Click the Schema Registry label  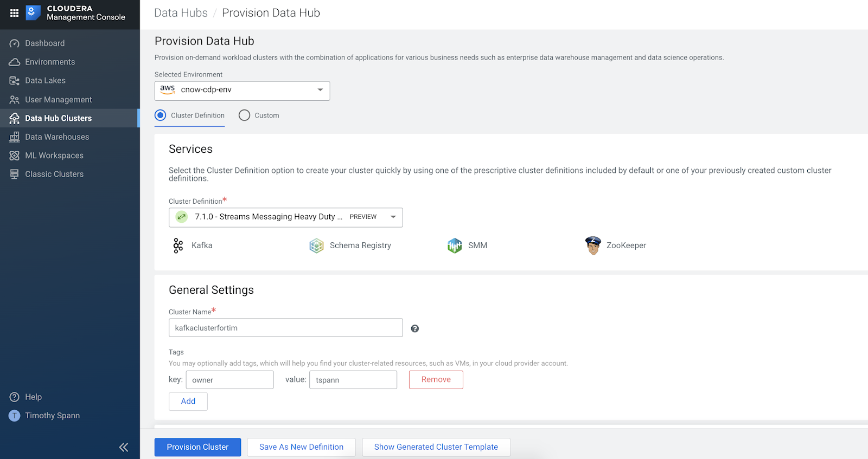pyautogui.click(x=360, y=245)
